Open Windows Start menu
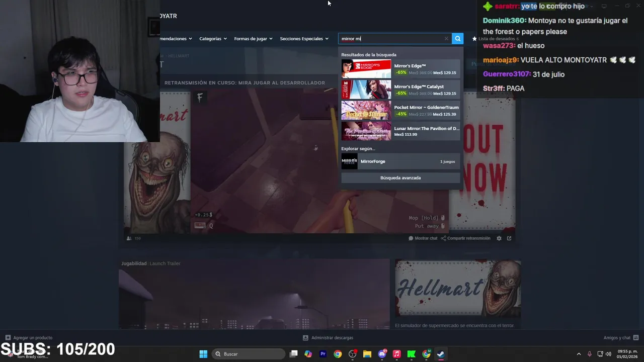 [x=203, y=354]
